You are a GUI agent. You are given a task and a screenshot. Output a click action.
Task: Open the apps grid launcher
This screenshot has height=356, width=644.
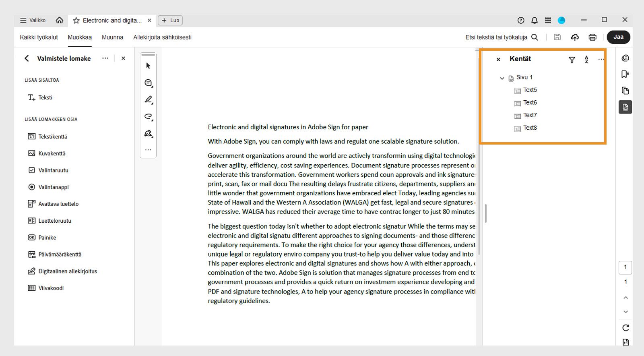pyautogui.click(x=548, y=20)
